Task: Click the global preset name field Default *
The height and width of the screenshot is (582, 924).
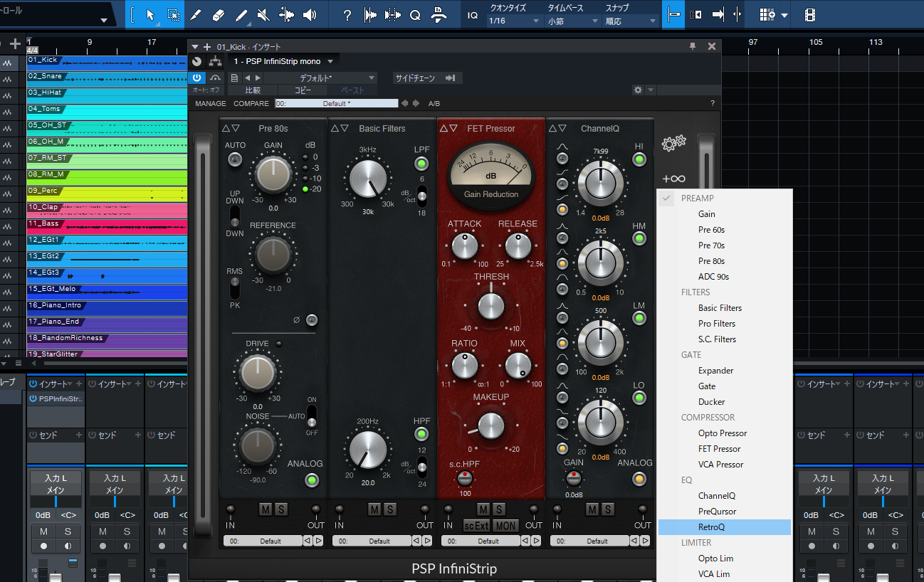Action: click(336, 103)
